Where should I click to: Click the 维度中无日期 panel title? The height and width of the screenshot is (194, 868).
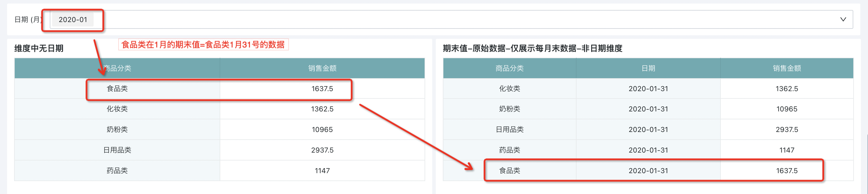[x=39, y=48]
